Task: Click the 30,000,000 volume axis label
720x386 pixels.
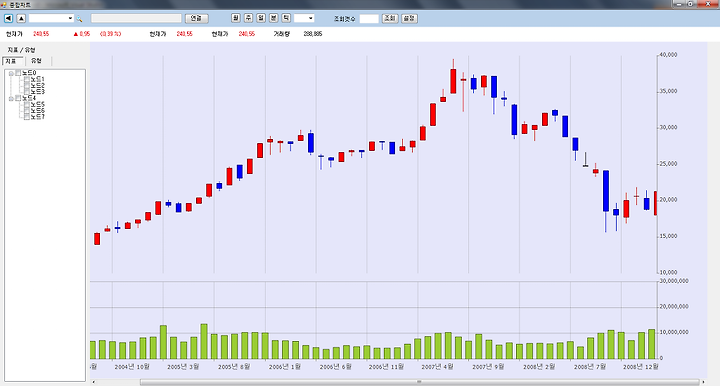Action: [x=674, y=281]
